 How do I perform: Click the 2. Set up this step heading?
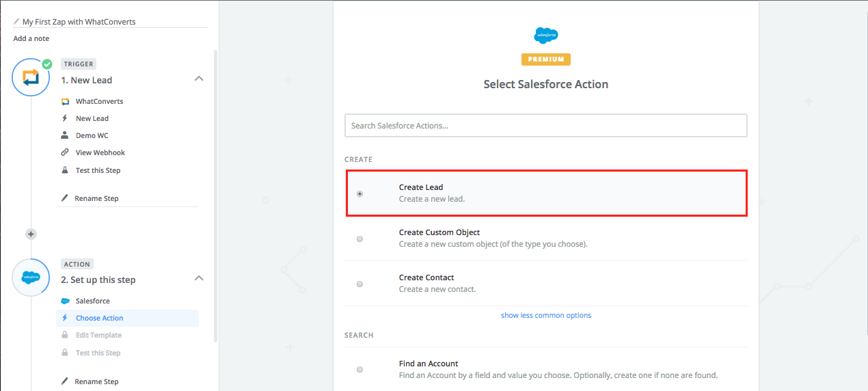98,280
